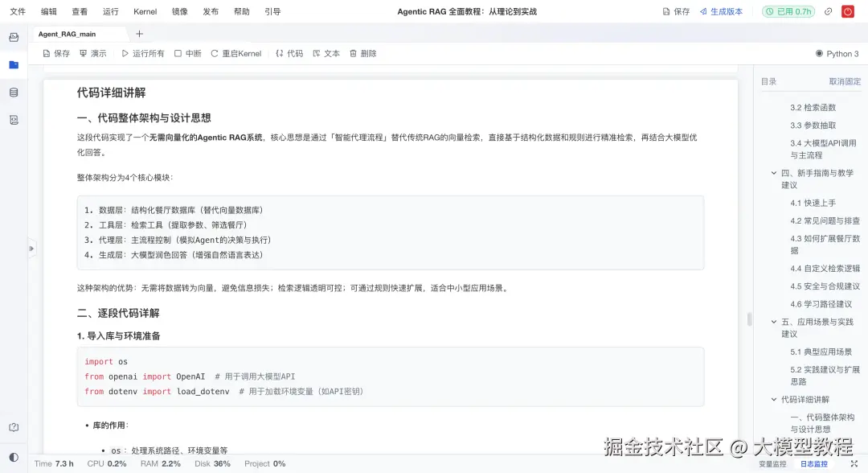Click the fullscreen expand icon at bottom right

pyautogui.click(x=854, y=463)
